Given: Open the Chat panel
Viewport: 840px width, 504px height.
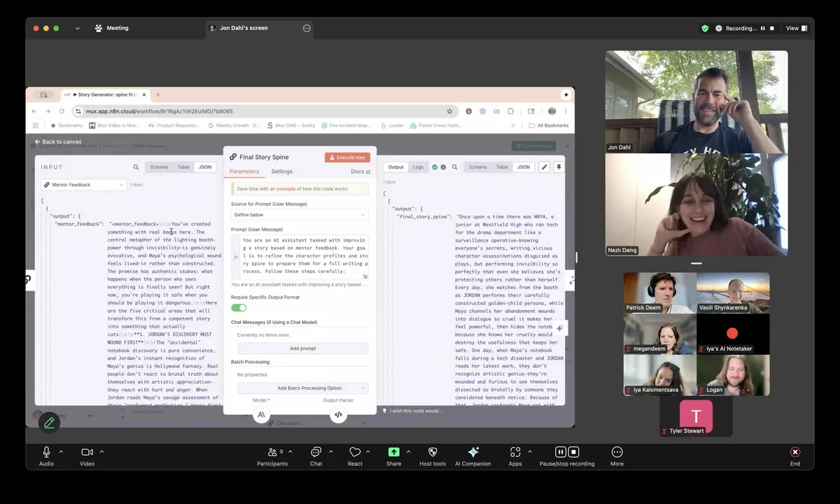Looking at the screenshot, I should (316, 452).
